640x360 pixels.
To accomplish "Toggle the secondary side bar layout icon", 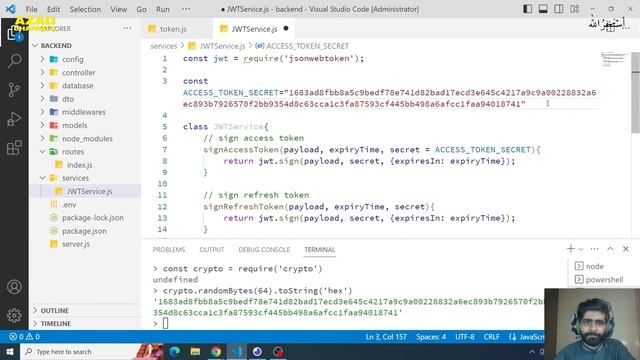I will (559, 9).
